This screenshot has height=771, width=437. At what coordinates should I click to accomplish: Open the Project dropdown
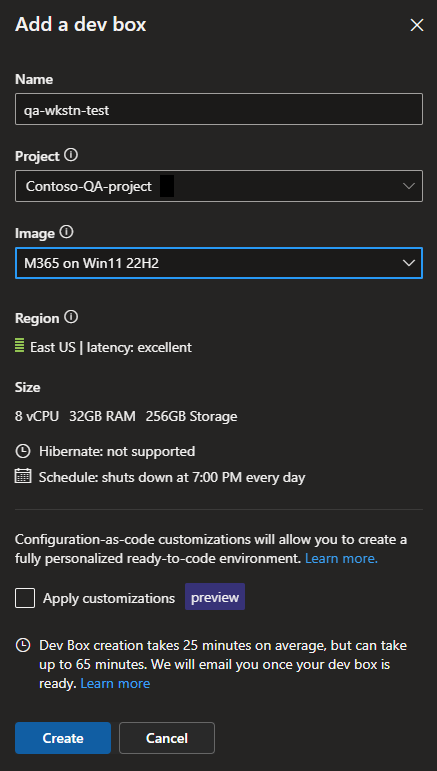(219, 186)
